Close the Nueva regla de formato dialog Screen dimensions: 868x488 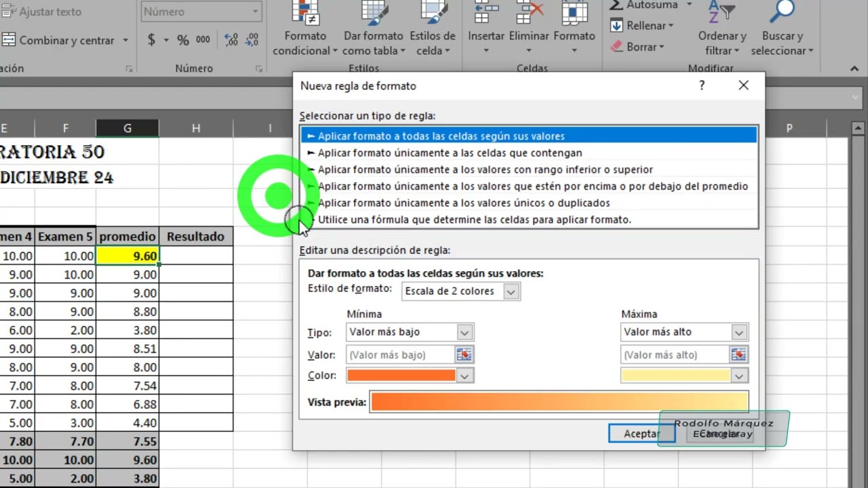click(x=744, y=85)
